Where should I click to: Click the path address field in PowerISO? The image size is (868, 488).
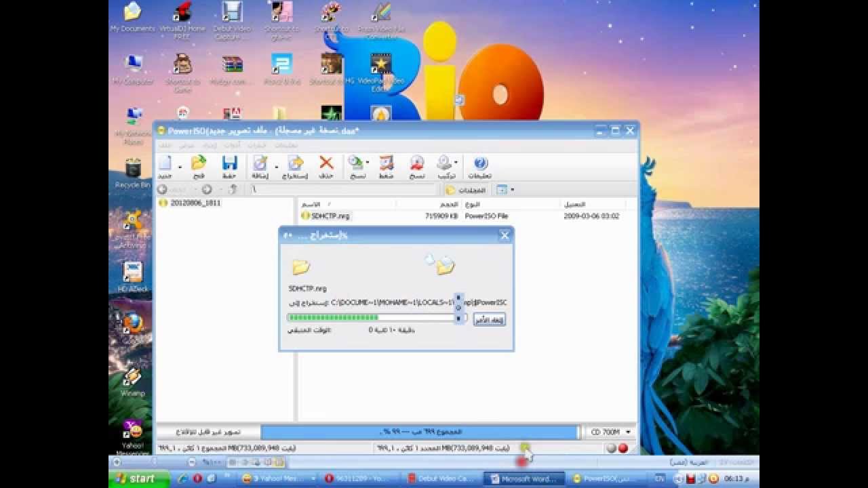coord(344,190)
